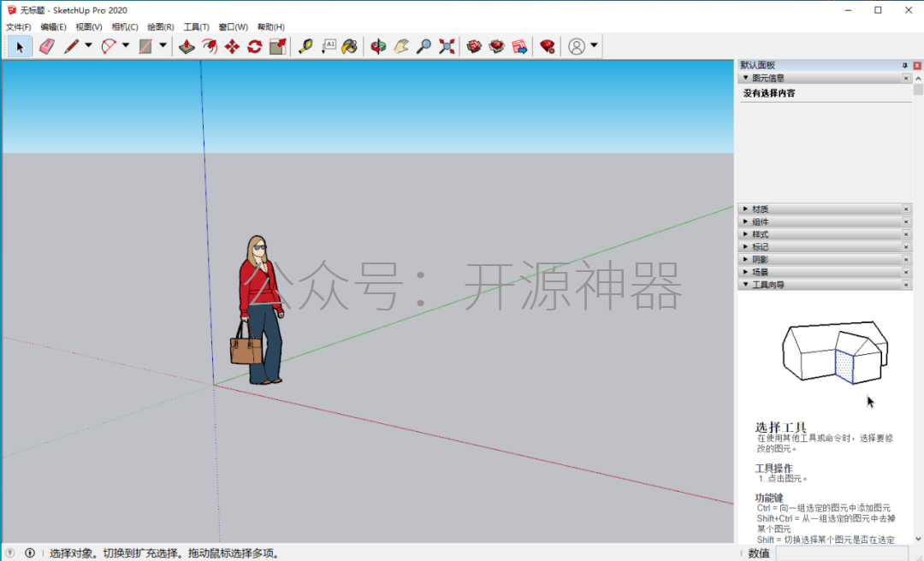924x561 pixels.
Task: Select the Paint Bucket tool
Action: tap(350, 46)
